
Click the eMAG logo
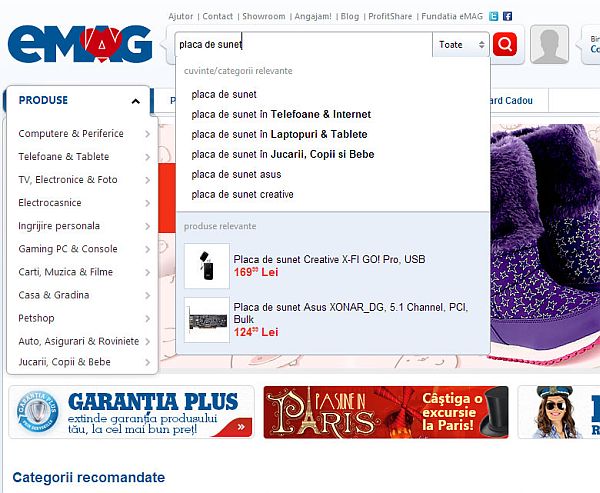click(x=80, y=44)
